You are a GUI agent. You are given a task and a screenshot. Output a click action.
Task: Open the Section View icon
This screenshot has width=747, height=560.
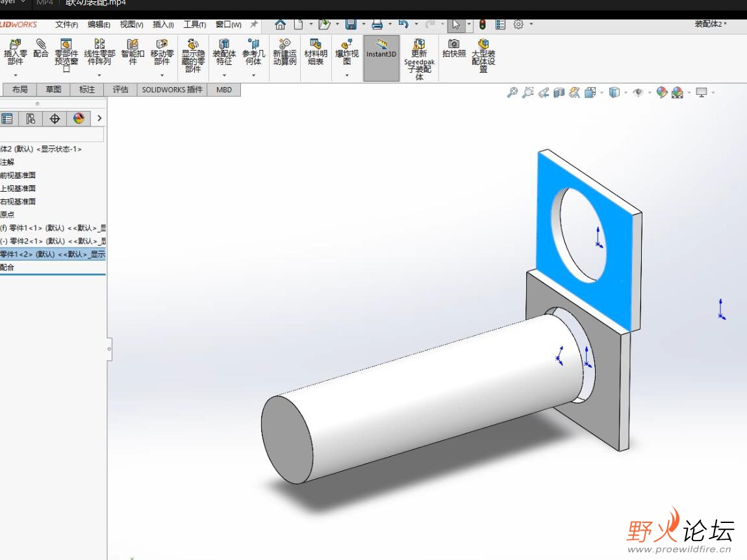[x=559, y=92]
